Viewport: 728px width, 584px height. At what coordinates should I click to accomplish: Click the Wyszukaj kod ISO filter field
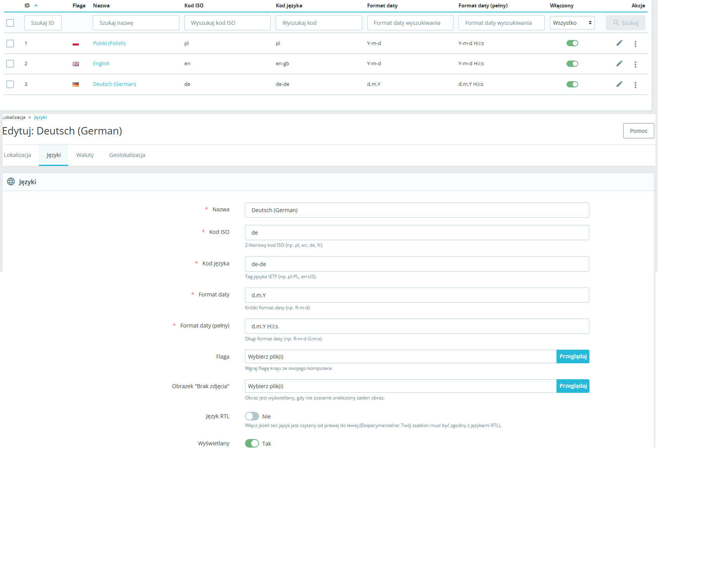[x=228, y=23]
